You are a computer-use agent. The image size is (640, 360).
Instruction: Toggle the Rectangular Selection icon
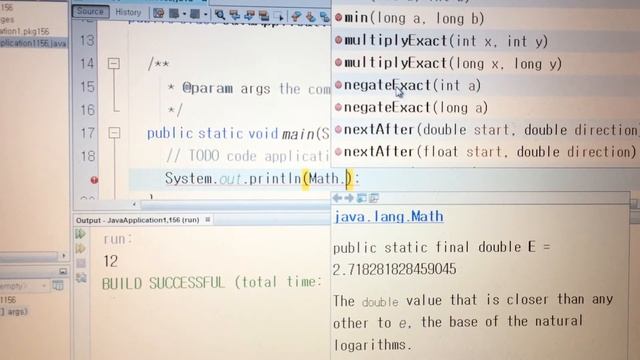point(279,16)
